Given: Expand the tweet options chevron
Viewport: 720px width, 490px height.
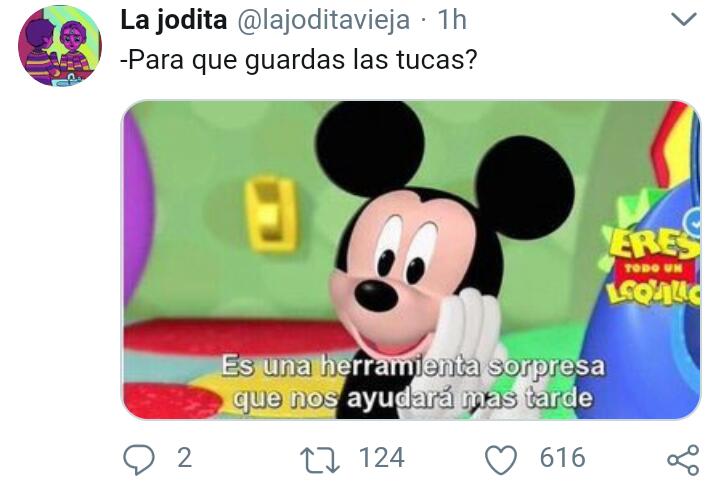Looking at the screenshot, I should (684, 19).
